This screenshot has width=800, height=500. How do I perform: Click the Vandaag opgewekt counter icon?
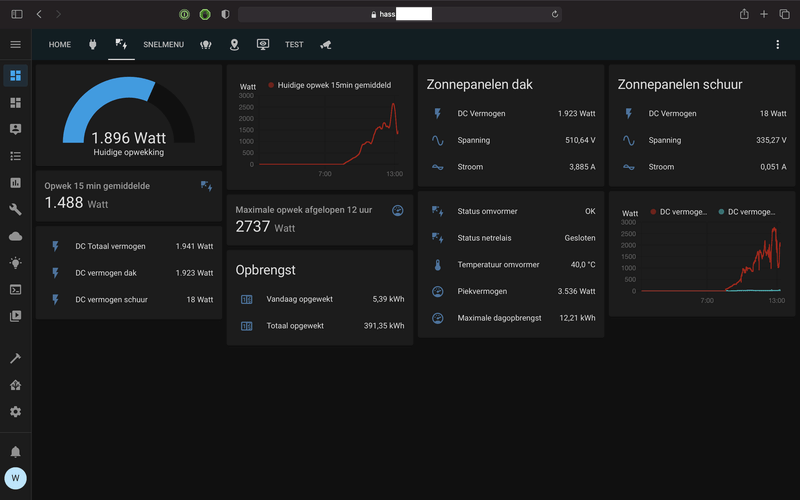[x=246, y=299]
